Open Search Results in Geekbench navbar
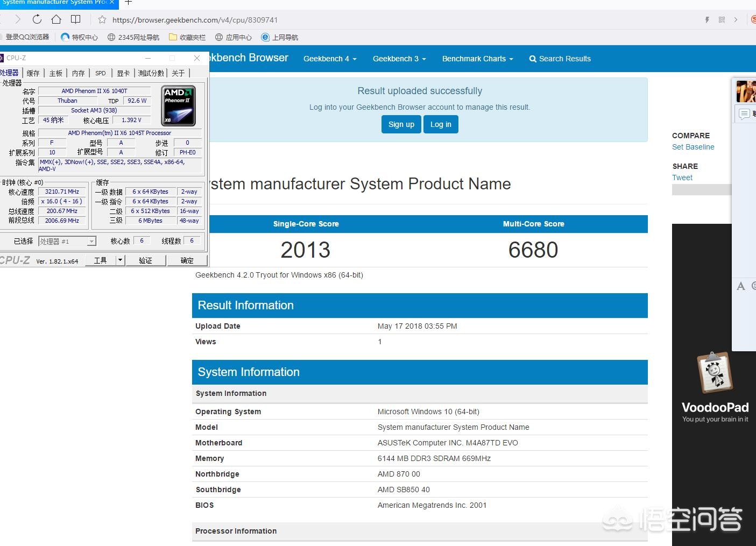This screenshot has height=546, width=756. 560,59
